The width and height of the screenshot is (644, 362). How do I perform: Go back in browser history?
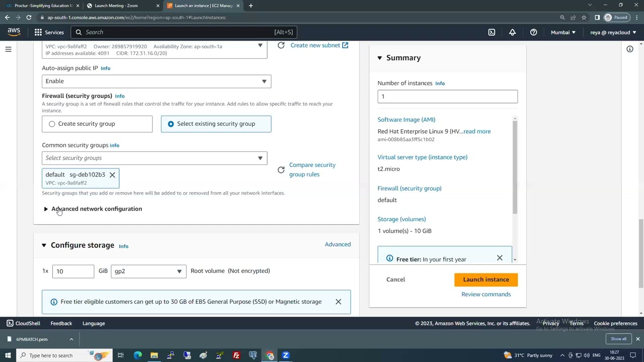pos(7,17)
